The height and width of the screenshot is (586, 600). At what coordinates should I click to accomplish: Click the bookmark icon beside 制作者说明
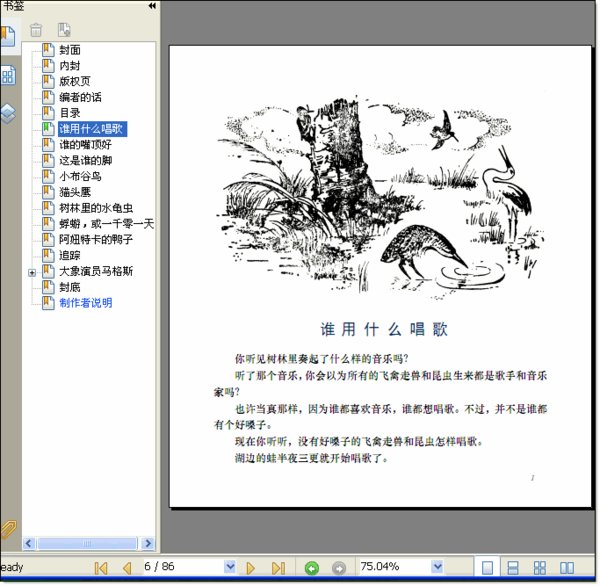48,302
